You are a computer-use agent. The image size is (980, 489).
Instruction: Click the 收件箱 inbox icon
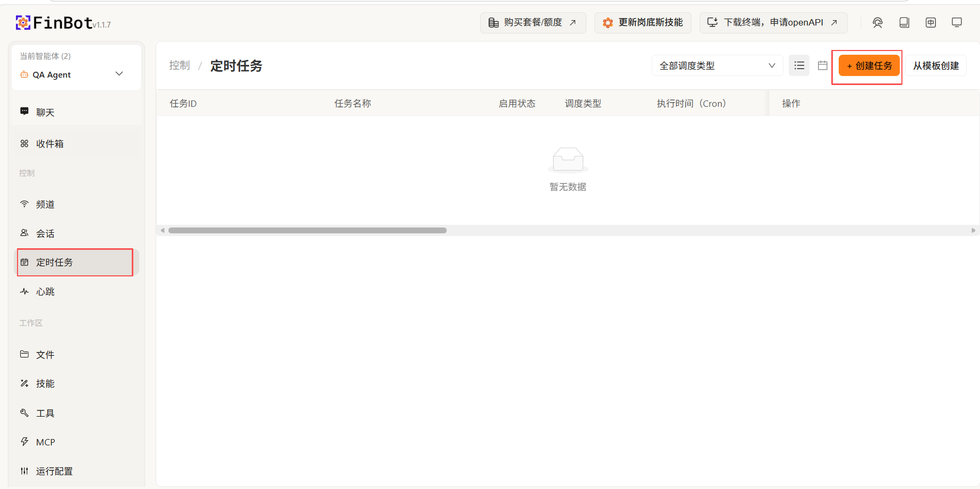pyautogui.click(x=24, y=144)
